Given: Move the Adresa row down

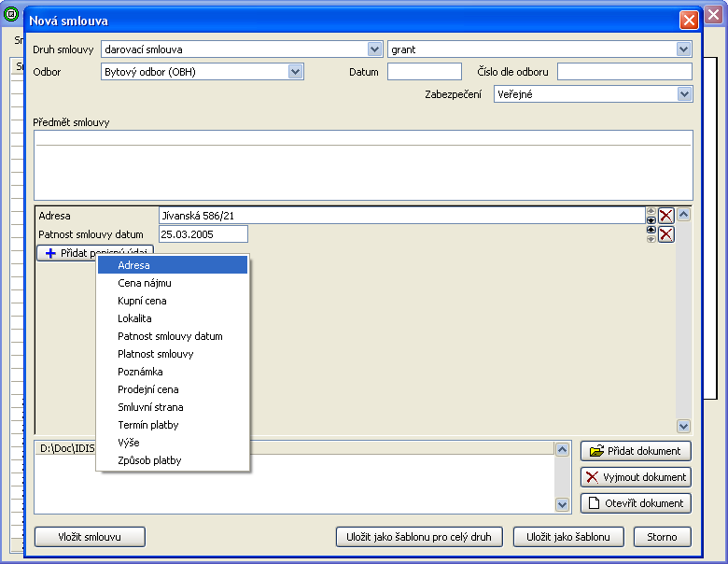Looking at the screenshot, I should [x=651, y=220].
